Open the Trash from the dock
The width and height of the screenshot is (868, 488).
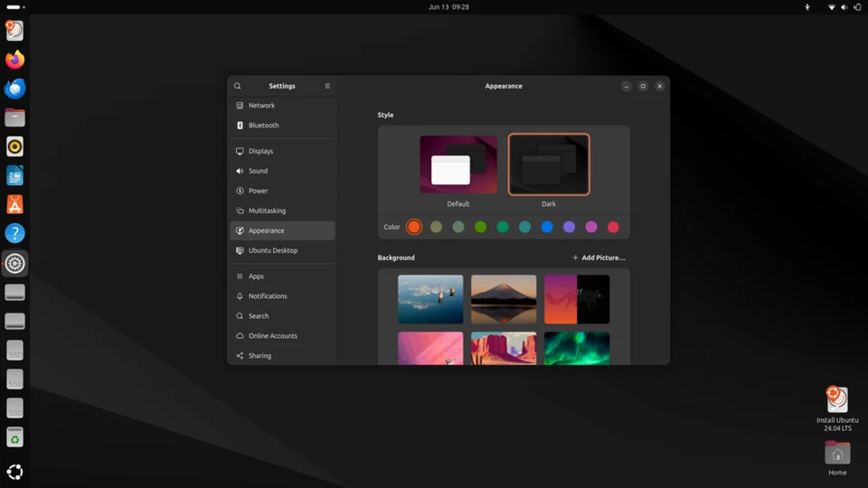(14, 438)
